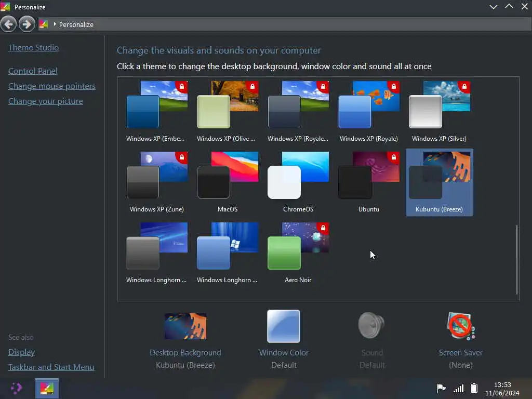The height and width of the screenshot is (399, 532).
Task: Go back with the back arrow button
Action: pyautogui.click(x=8, y=24)
